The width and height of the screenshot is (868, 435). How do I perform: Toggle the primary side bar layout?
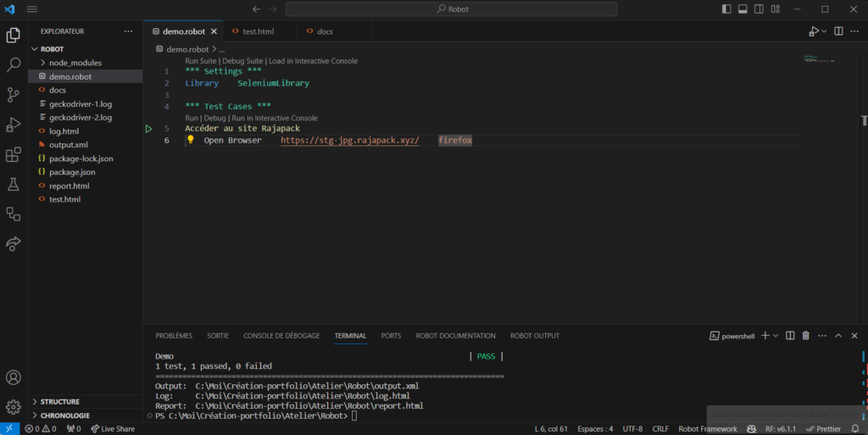(726, 8)
